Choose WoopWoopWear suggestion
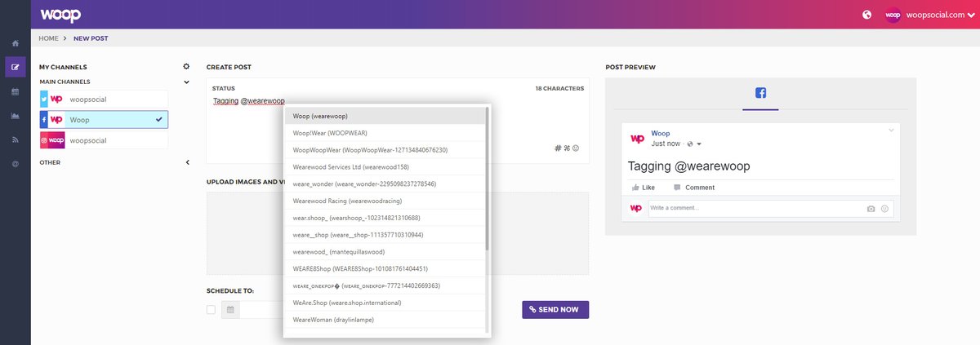Image resolution: width=980 pixels, height=345 pixels. [385, 150]
